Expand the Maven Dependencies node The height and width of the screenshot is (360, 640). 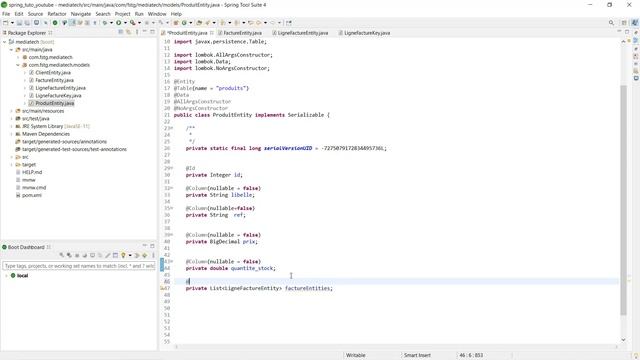pyautogui.click(x=11, y=134)
